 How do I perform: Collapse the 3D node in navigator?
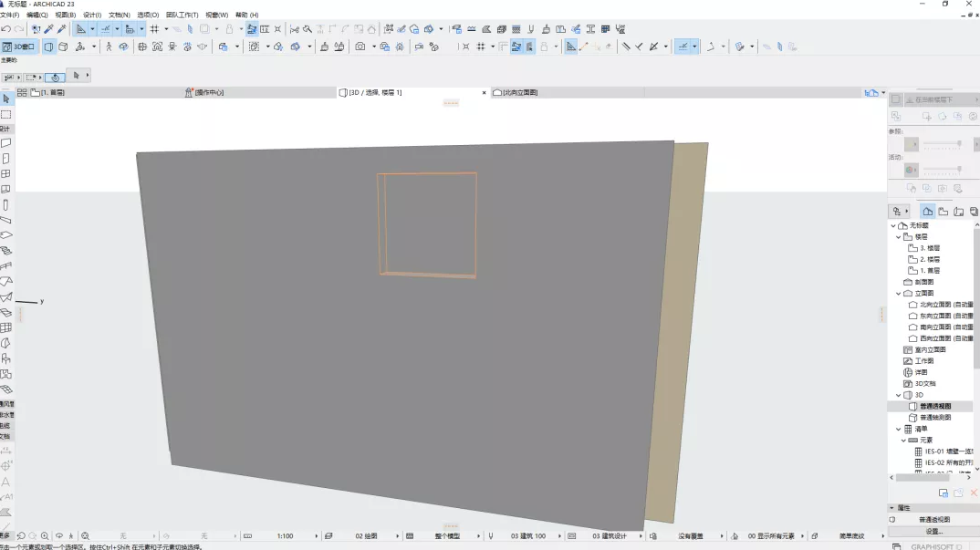[898, 395]
